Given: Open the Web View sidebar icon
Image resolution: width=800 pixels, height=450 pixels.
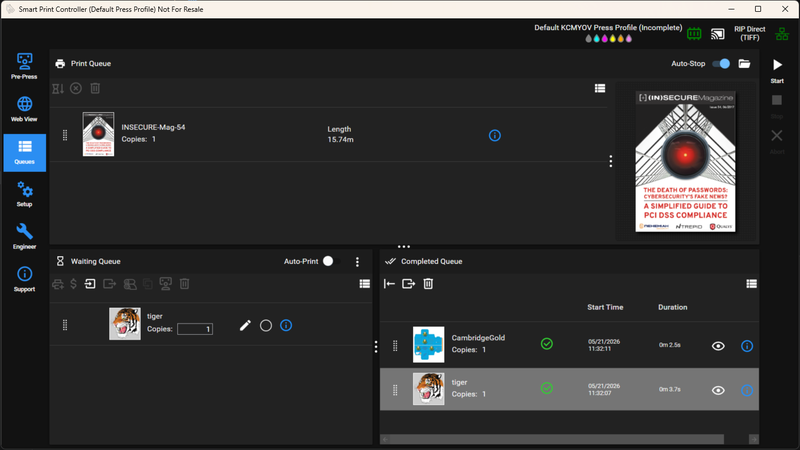Looking at the screenshot, I should [24, 109].
